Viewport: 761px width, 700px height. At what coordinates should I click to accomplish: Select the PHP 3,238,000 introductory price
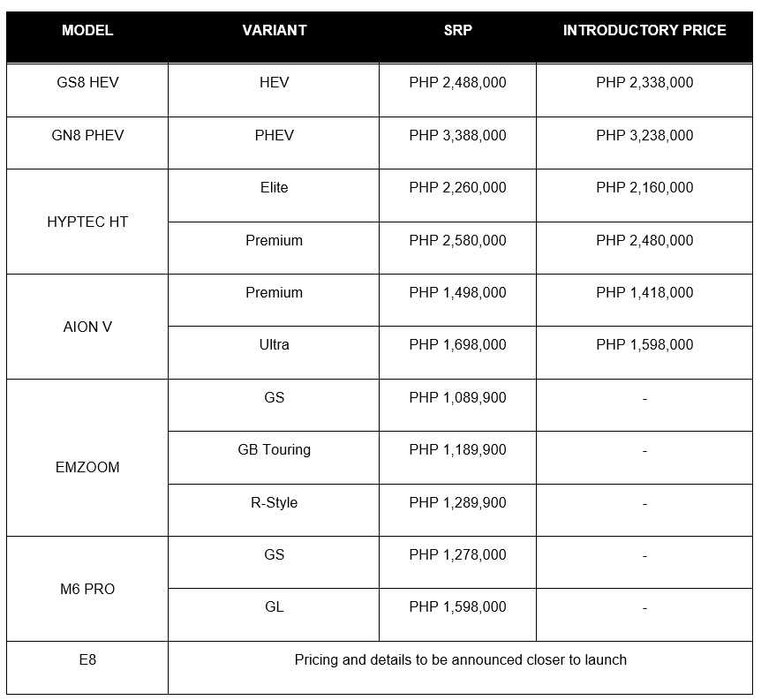[x=644, y=136]
